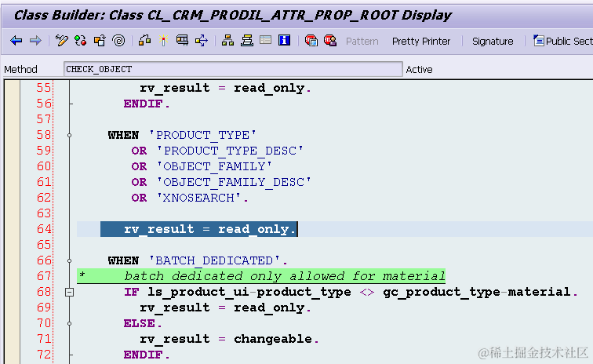Click the highlighted rv_result = read_only. line 64
Screen dimensions: 593x364
[x=199, y=229]
